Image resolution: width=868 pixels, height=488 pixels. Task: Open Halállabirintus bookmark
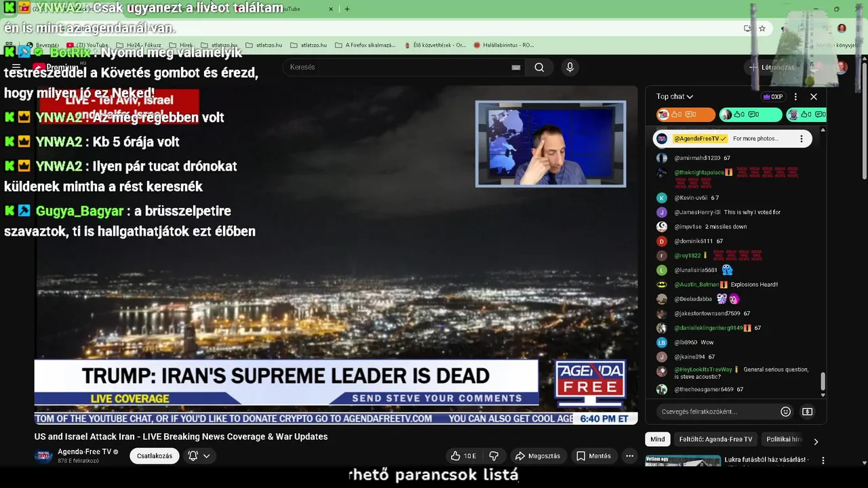coord(503,45)
